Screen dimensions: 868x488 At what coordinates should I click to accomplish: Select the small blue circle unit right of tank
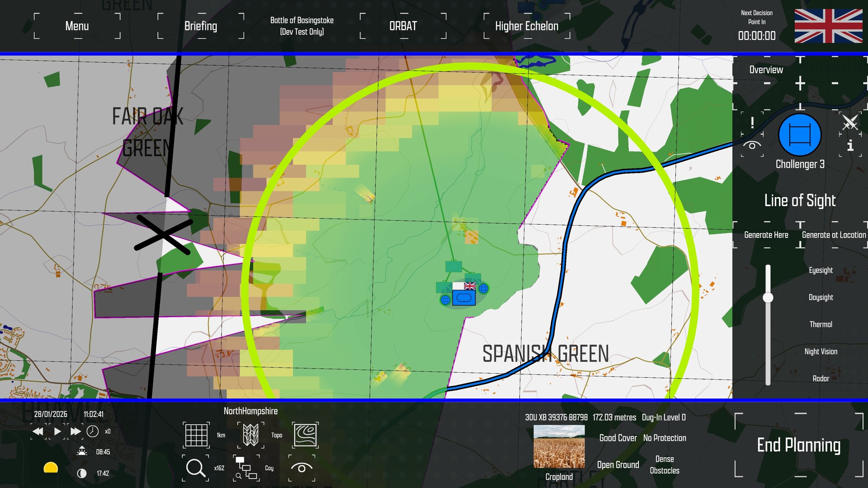tap(483, 288)
